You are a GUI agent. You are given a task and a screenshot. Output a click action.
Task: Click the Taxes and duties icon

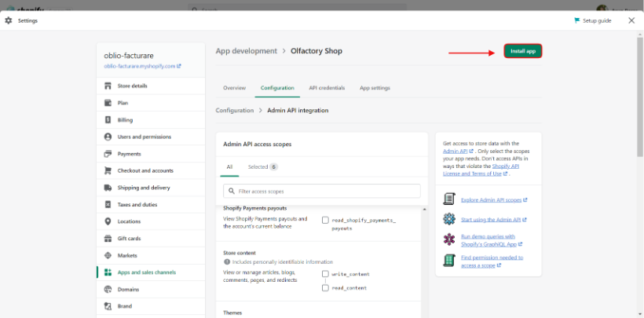[x=108, y=204]
